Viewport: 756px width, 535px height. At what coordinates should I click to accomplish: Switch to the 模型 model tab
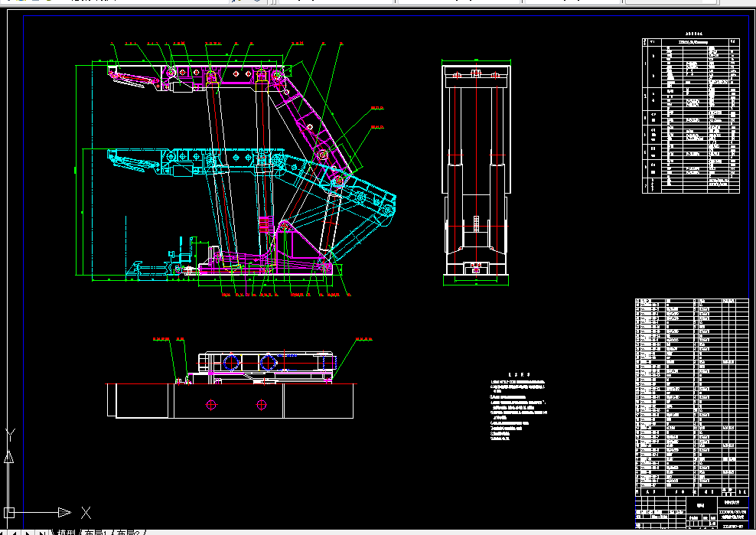[x=67, y=533]
